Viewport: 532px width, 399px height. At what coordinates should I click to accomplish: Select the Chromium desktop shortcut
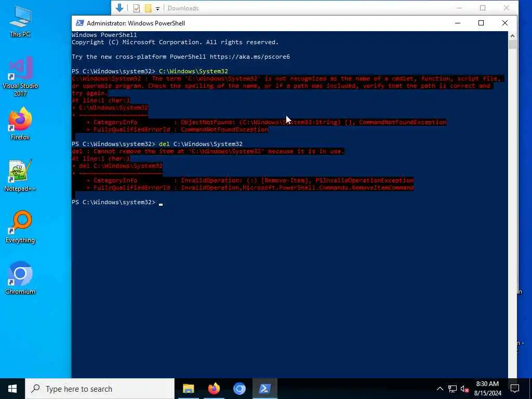click(20, 278)
